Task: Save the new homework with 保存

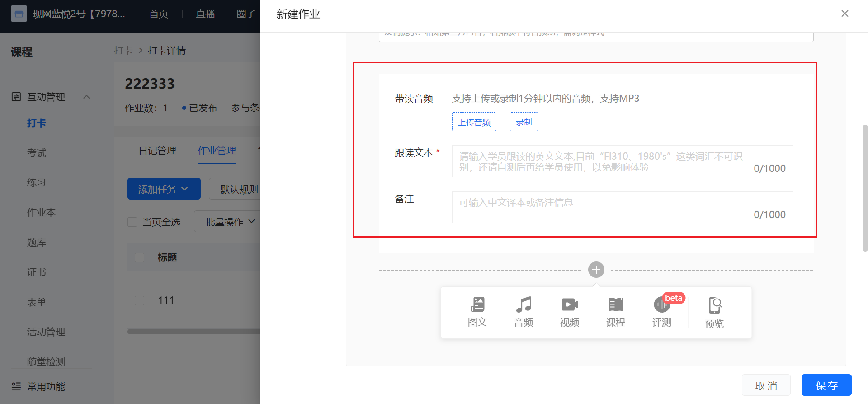Action: (826, 385)
